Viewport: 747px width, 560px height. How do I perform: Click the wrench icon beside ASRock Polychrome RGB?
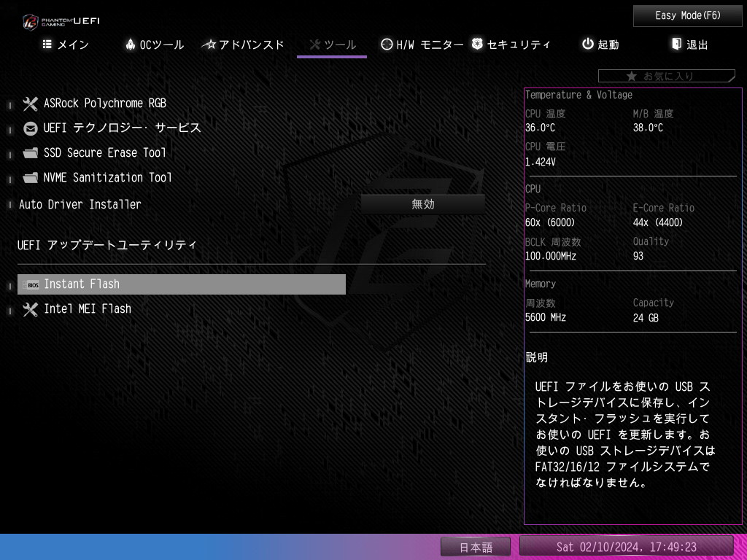click(x=30, y=104)
